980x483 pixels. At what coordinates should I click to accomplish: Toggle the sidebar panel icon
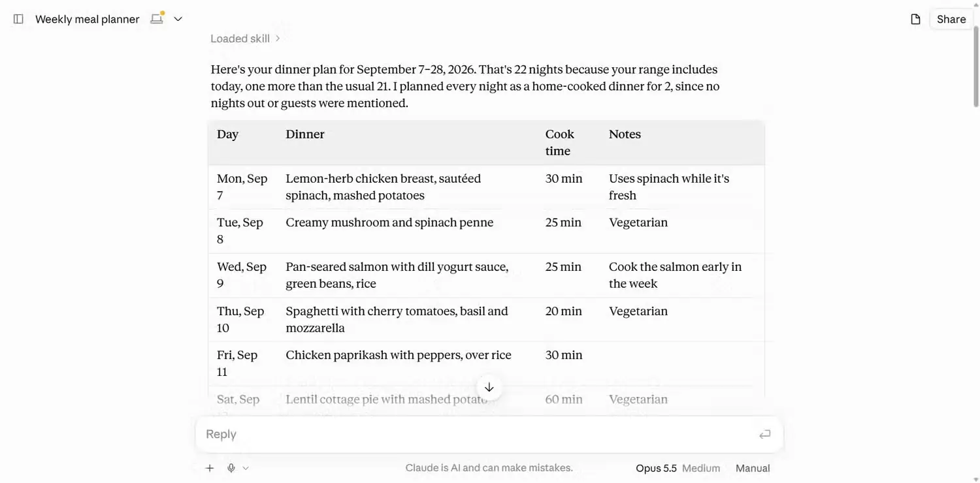click(x=18, y=19)
